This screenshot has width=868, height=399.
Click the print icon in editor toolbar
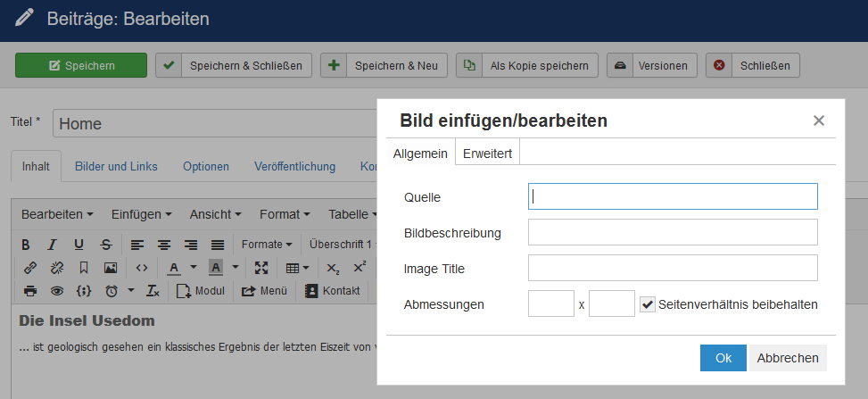(x=29, y=291)
